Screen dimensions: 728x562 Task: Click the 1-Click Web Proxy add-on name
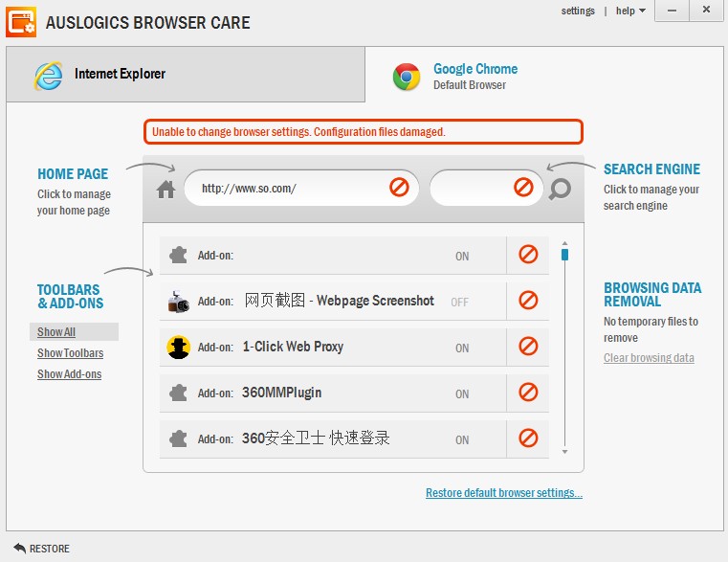coord(293,347)
